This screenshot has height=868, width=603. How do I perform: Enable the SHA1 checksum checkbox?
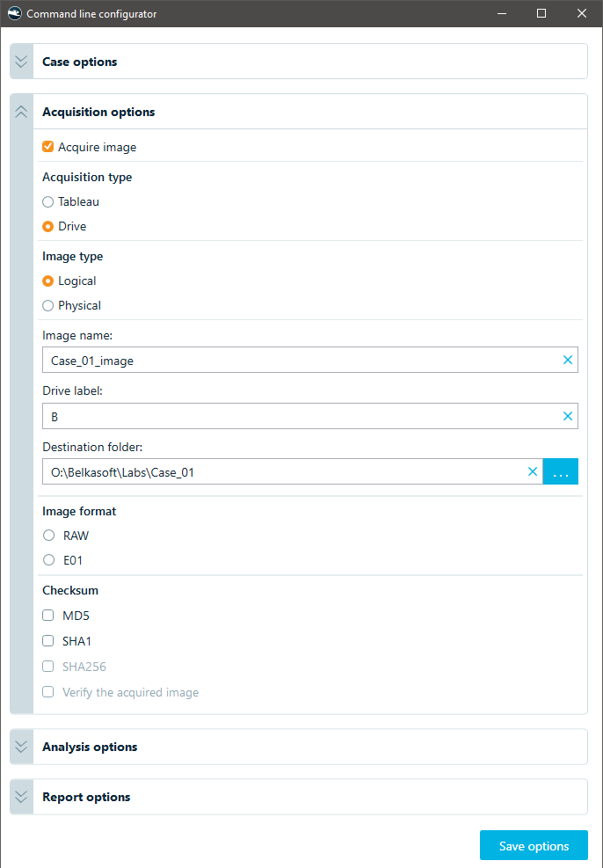point(48,641)
